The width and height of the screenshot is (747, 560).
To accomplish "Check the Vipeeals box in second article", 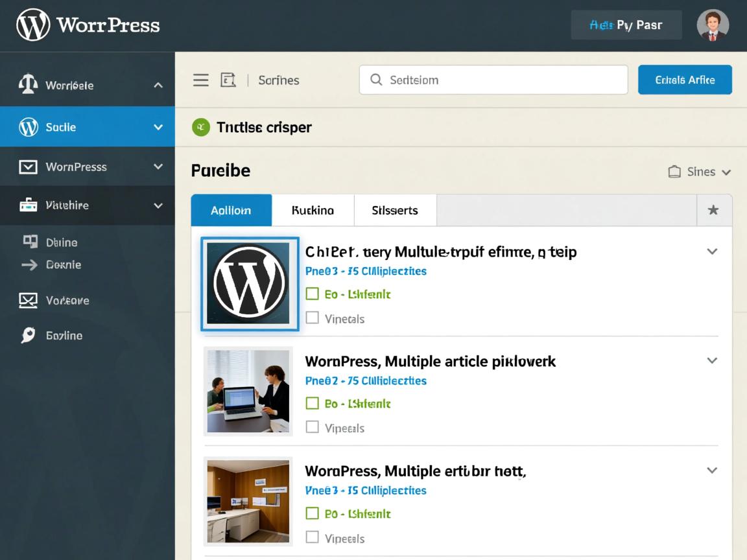I will click(x=313, y=427).
